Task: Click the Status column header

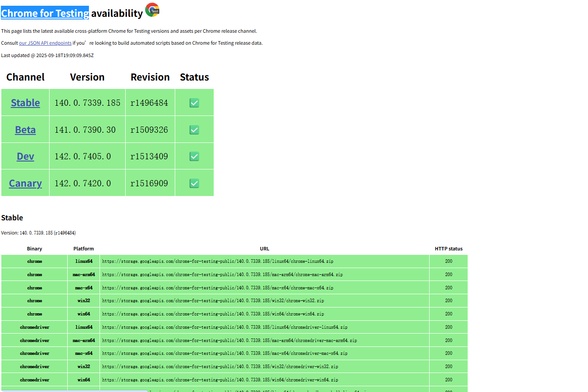Action: click(194, 77)
